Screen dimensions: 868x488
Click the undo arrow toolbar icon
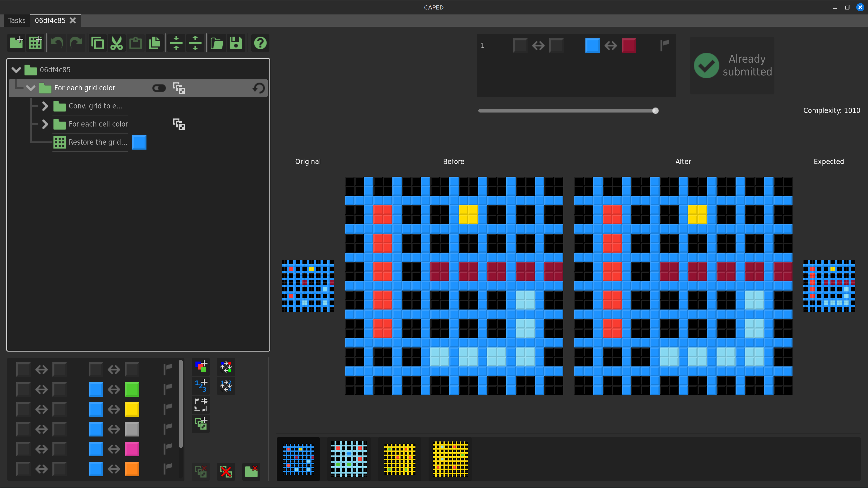pos(57,43)
